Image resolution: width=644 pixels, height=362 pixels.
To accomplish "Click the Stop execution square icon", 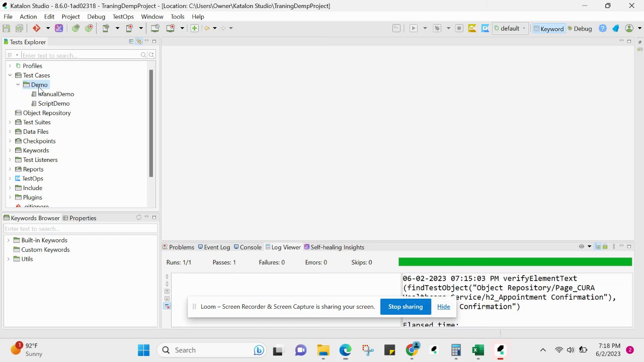I will click(459, 28).
